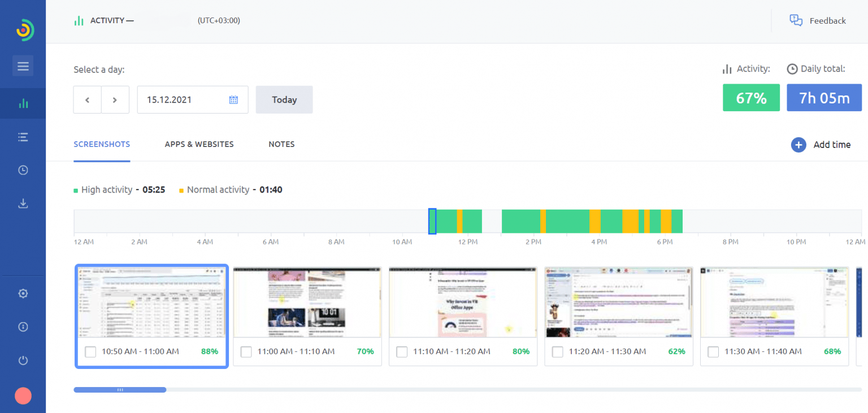Click the info icon in sidebar
This screenshot has height=413, width=868.
click(x=23, y=327)
